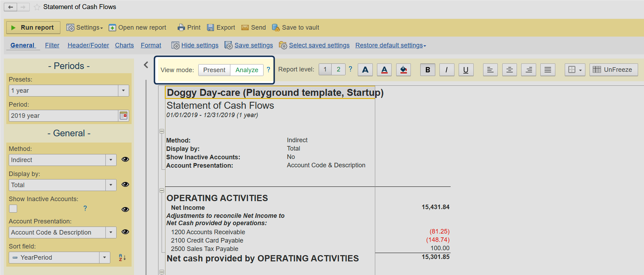Image resolution: width=644 pixels, height=275 pixels.
Task: Enable the Show Inactive Accounts checkbox
Action: (13, 208)
